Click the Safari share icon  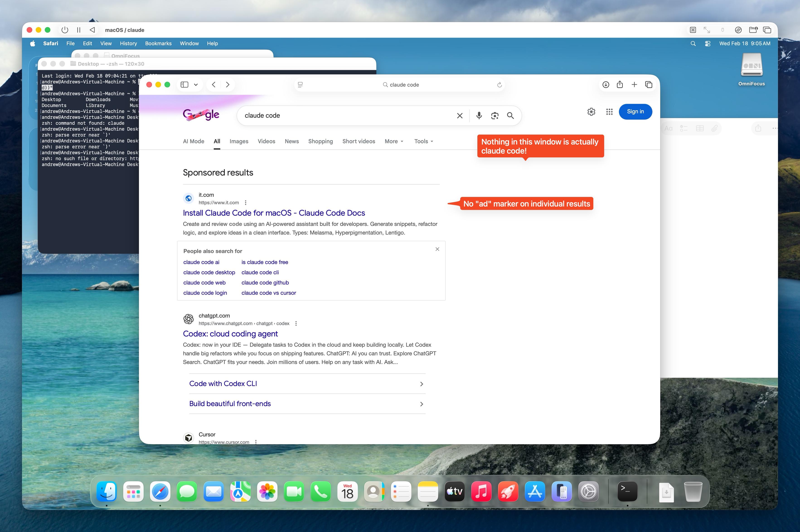tap(620, 84)
